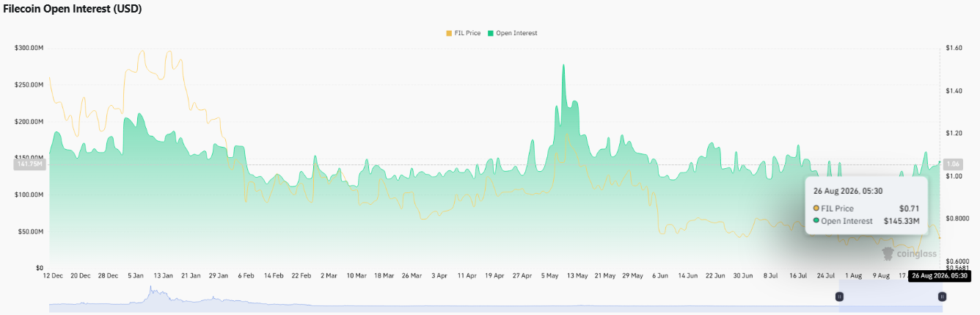The height and width of the screenshot is (315, 980).
Task: Click the $0.6000 right axis label
Action: (x=958, y=261)
